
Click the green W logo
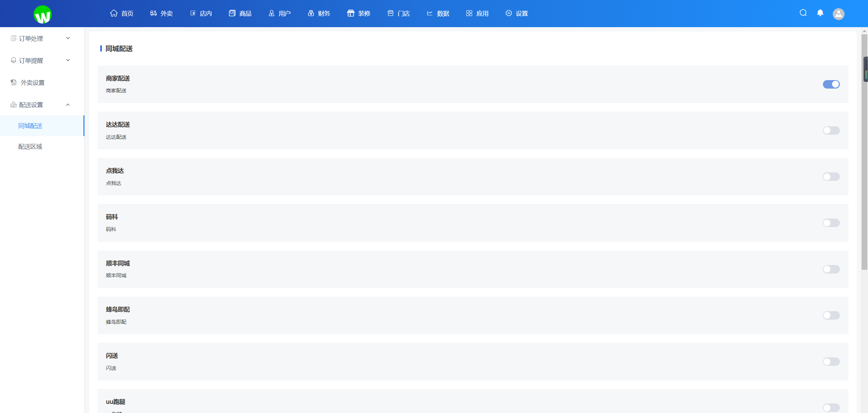click(x=42, y=15)
